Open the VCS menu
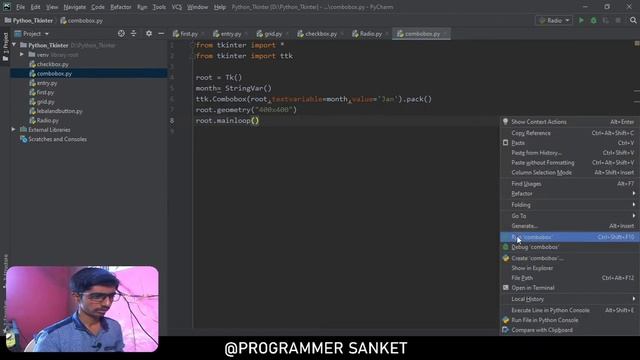This screenshot has width=640, height=360. [177, 7]
